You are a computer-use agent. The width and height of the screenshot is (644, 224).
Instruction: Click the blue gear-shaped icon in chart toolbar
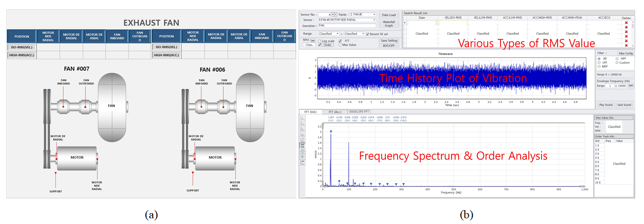pyautogui.click(x=302, y=151)
